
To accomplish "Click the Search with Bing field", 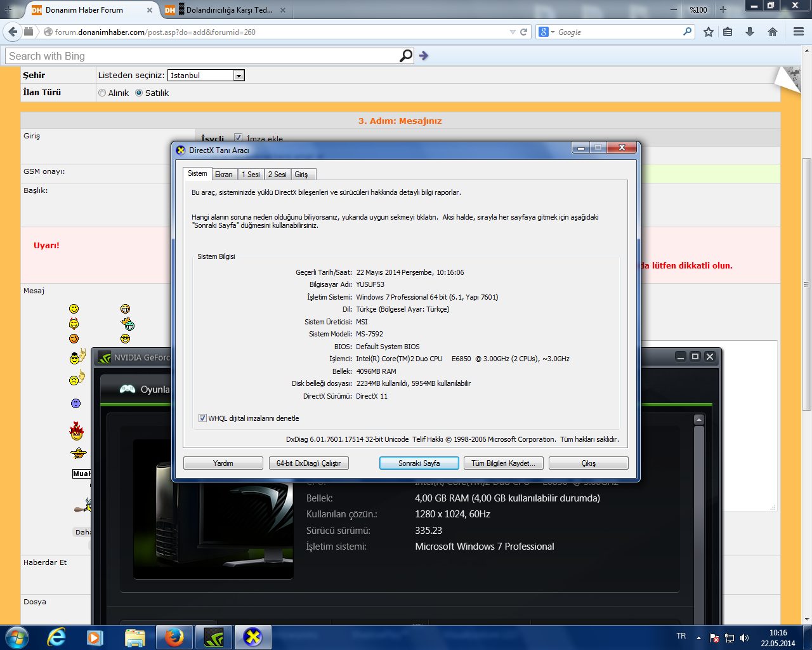I will 203,56.
